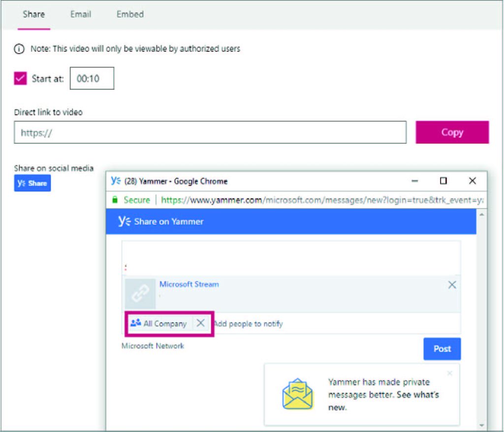Screen dimensions: 504x432
Task: Click the Yammer icon in the Chrome title bar
Action: 116,181
